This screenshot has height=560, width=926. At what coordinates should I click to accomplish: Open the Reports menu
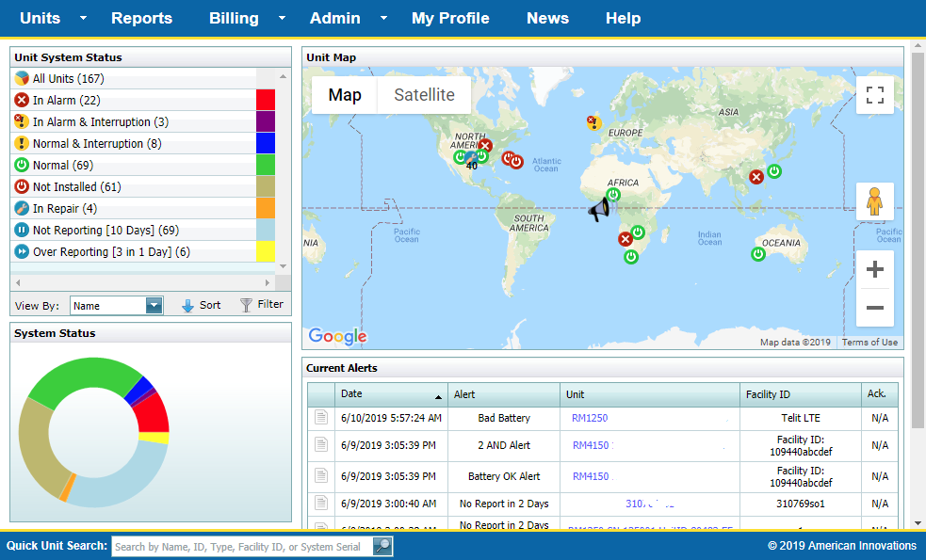(141, 18)
